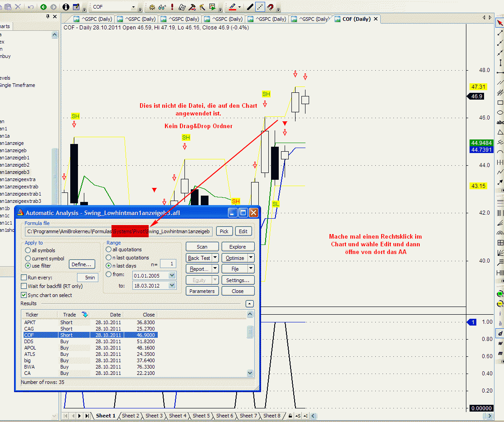Screen dimensions: 504x422
Task: Switch to the COF (Daily) tab
Action: point(356,19)
